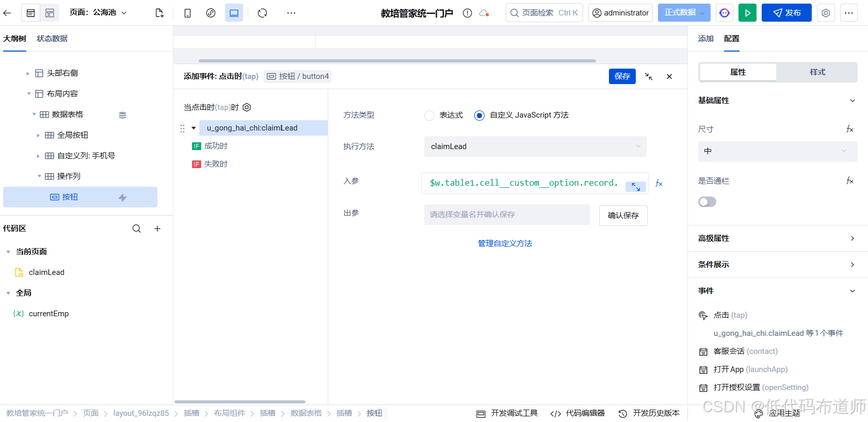Image resolution: width=868 pixels, height=422 pixels.
Task: Click fx icon next to 尺寸
Action: tap(849, 129)
